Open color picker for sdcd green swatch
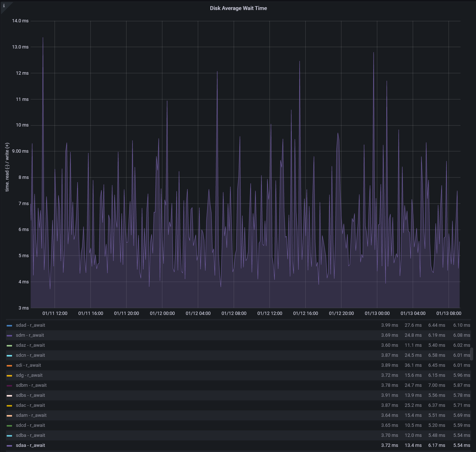 (9, 426)
